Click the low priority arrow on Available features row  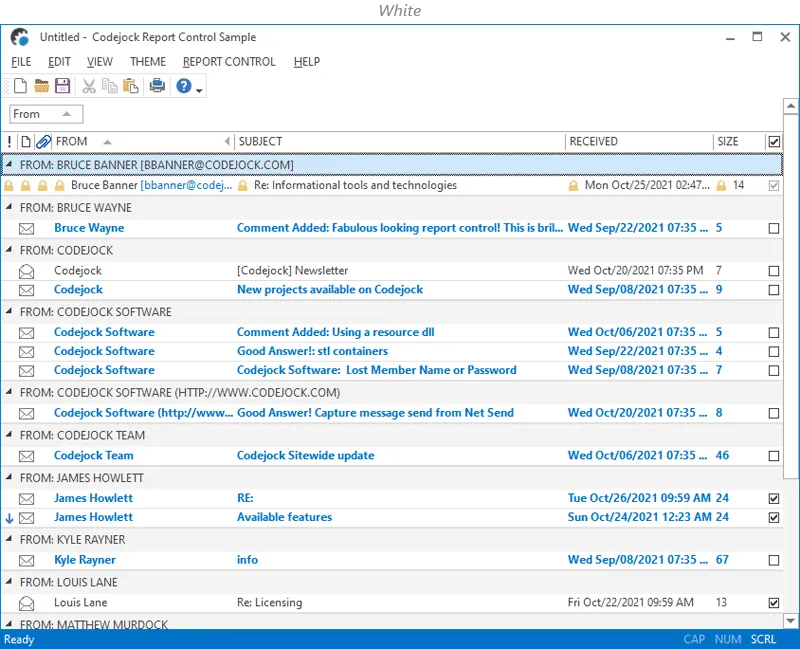9,518
